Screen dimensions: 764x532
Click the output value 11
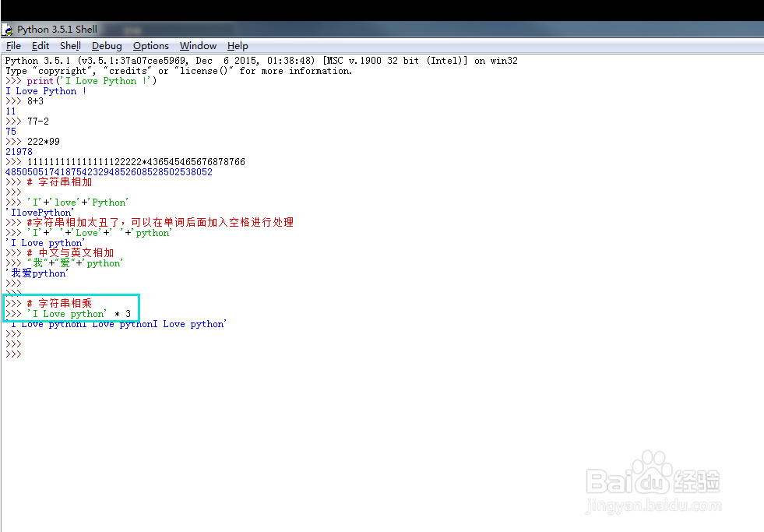coord(11,111)
